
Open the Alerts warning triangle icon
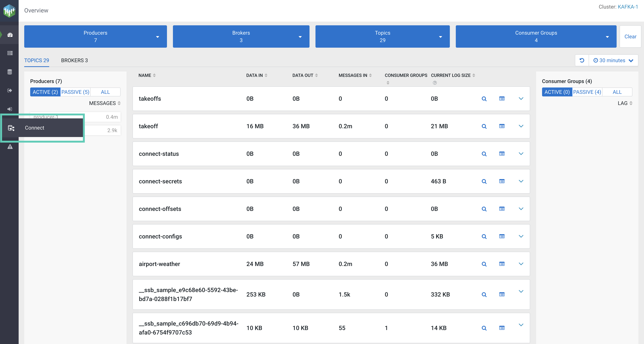[10, 147]
